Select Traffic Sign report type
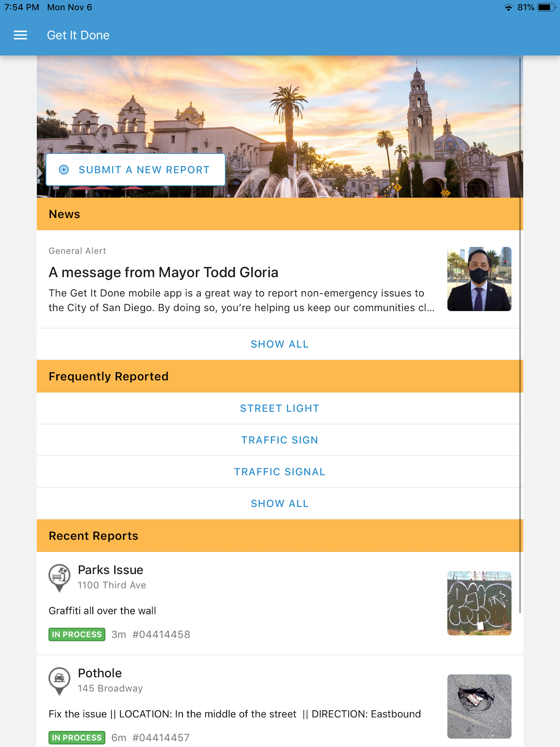The image size is (560, 747). (280, 440)
